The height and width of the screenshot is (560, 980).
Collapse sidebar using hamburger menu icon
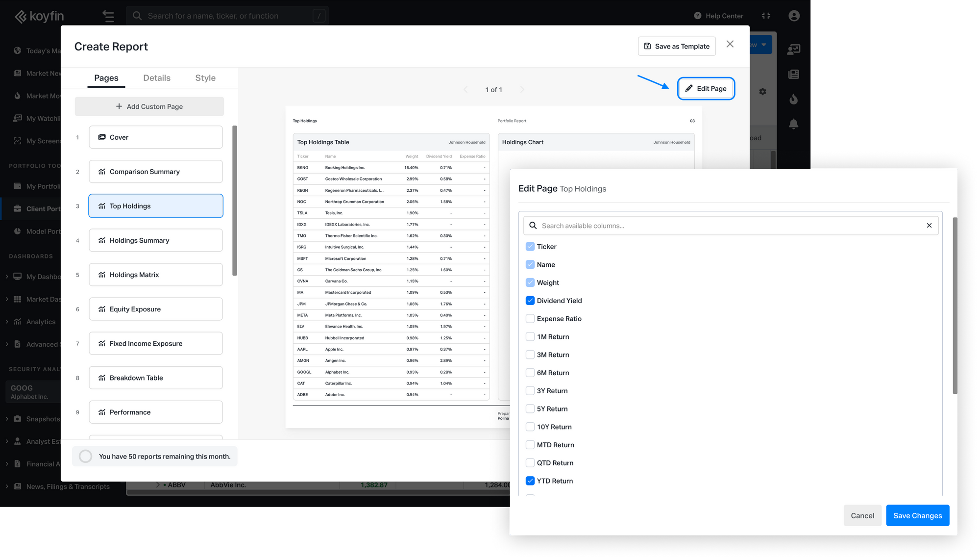click(x=108, y=16)
